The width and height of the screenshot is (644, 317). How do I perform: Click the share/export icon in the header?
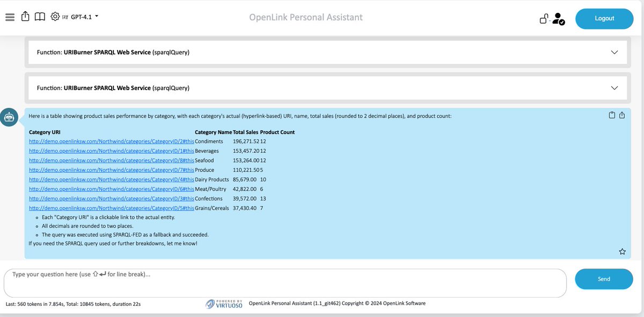point(25,17)
